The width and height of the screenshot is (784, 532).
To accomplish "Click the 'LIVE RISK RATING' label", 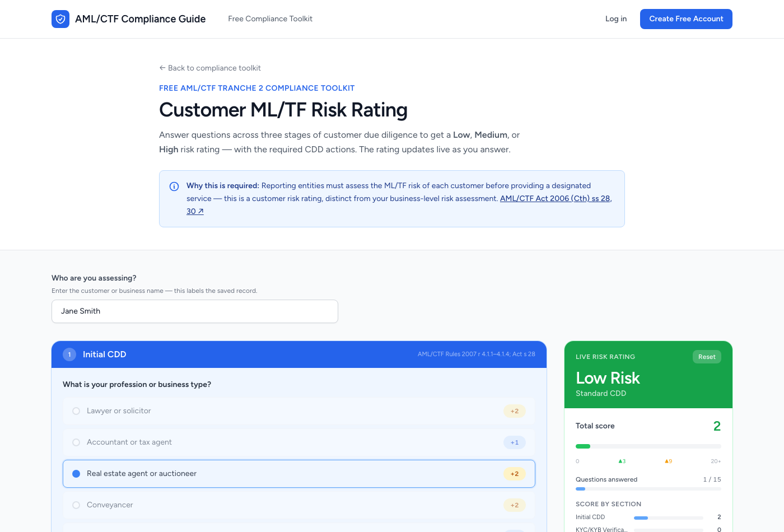I will coord(605,357).
